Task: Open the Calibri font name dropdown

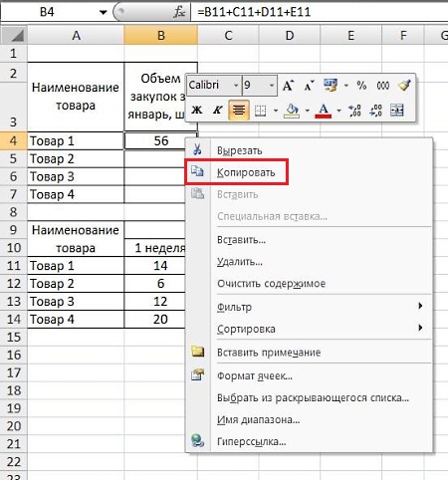Action: (x=236, y=86)
